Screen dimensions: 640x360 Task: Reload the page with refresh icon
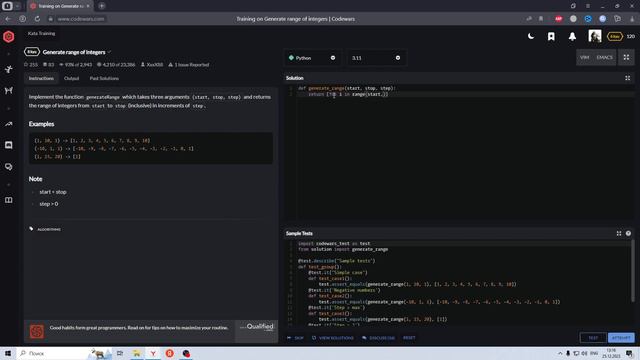coord(37,19)
